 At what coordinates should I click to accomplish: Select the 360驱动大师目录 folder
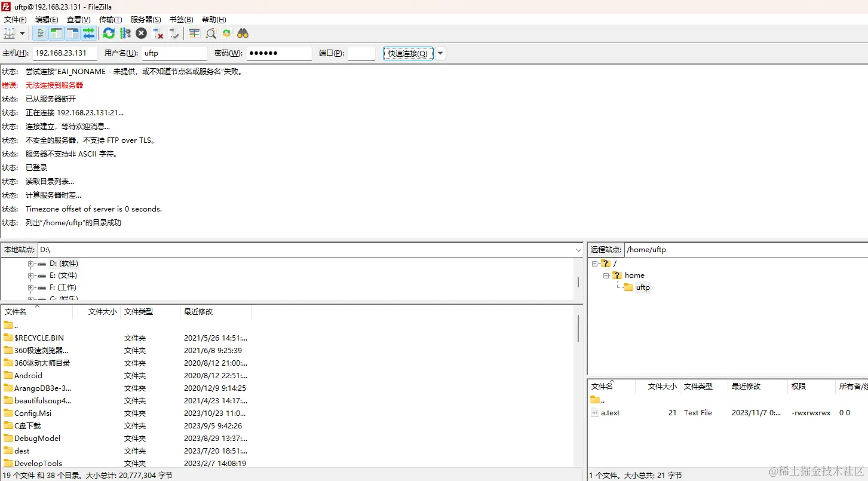[x=42, y=363]
